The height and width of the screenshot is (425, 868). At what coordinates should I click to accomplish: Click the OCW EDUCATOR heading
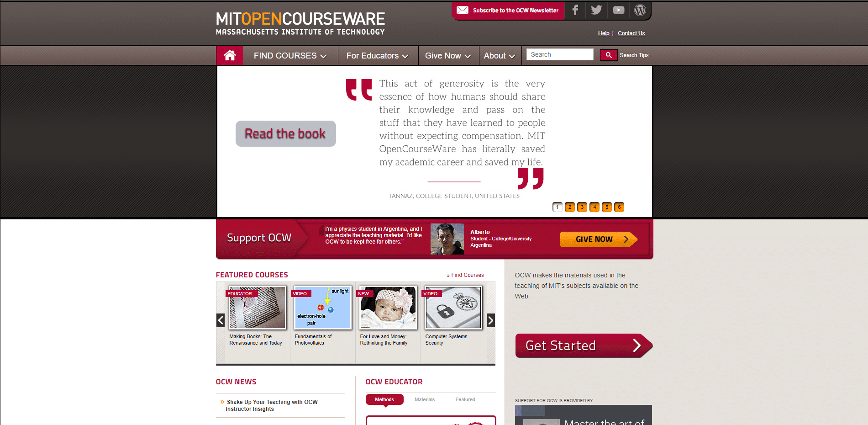click(x=394, y=382)
